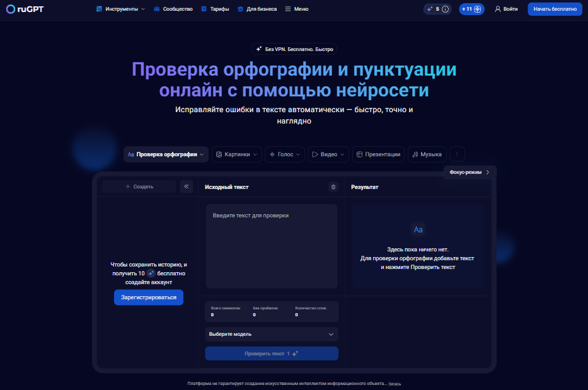The height and width of the screenshot is (390, 588).
Task: Click the trash icon beside Исходный текст
Action: click(x=333, y=186)
